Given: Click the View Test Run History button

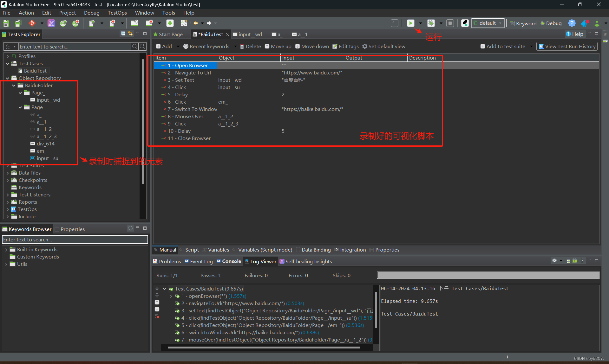Looking at the screenshot, I should 567,47.
